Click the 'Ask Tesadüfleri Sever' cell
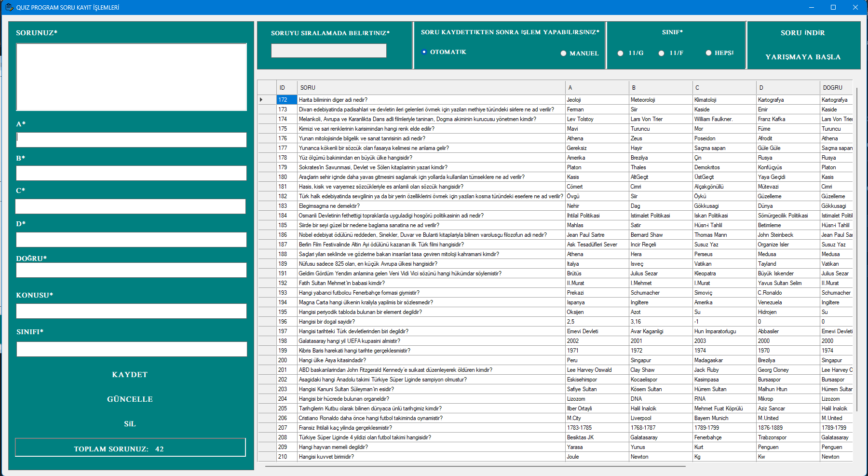 coord(597,245)
